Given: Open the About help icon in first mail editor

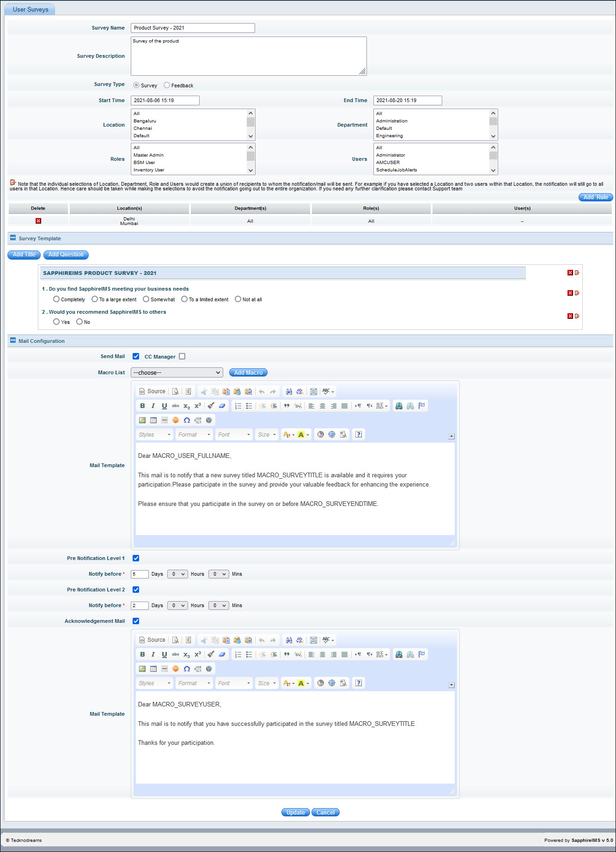Looking at the screenshot, I should 358,434.
